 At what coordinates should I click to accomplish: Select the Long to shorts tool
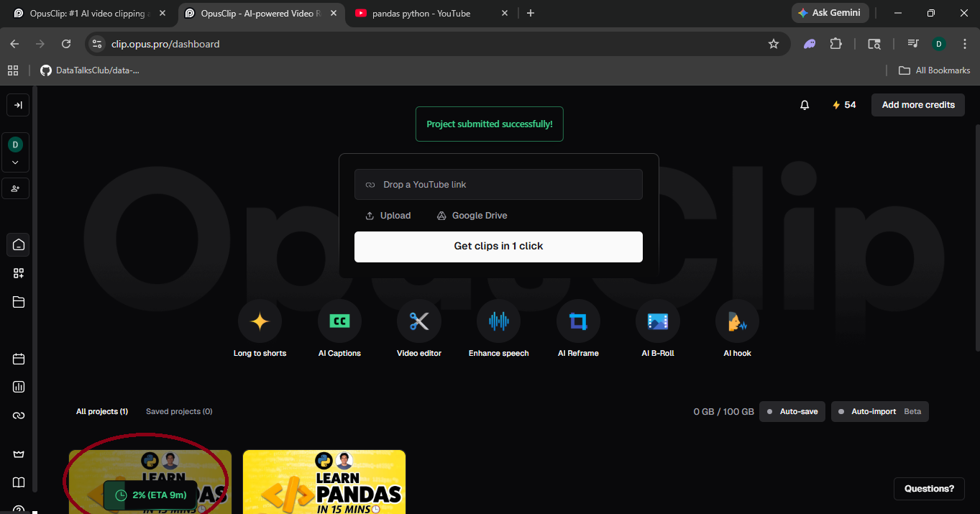(260, 329)
